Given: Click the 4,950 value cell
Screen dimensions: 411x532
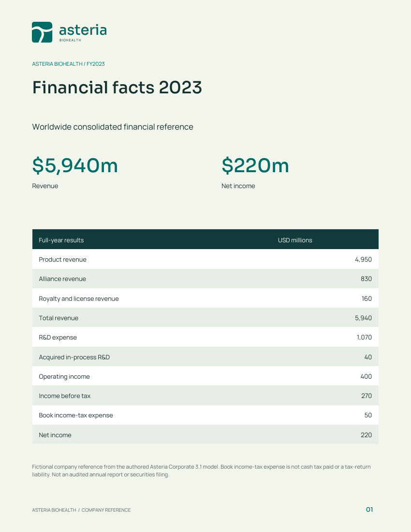Looking at the screenshot, I should pos(363,260).
